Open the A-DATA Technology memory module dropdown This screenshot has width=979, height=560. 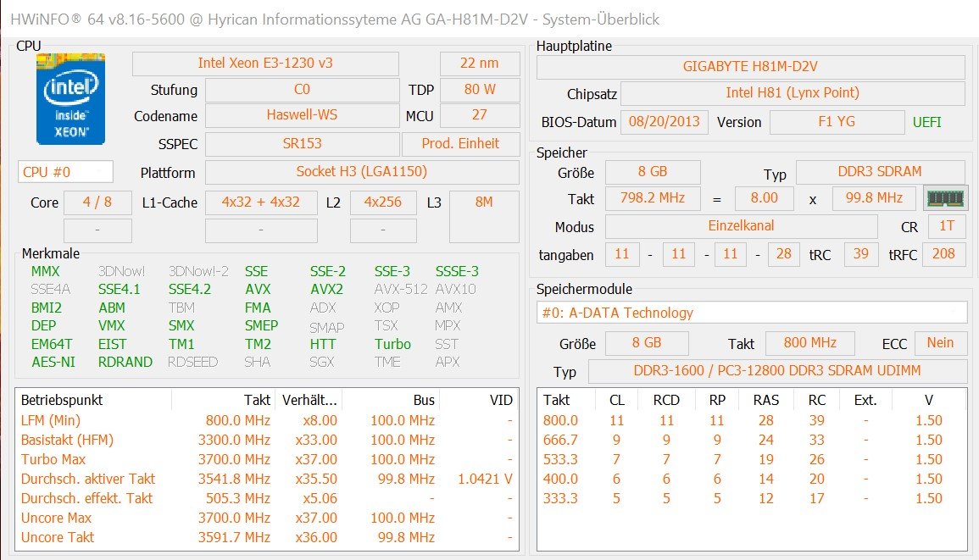(x=752, y=313)
